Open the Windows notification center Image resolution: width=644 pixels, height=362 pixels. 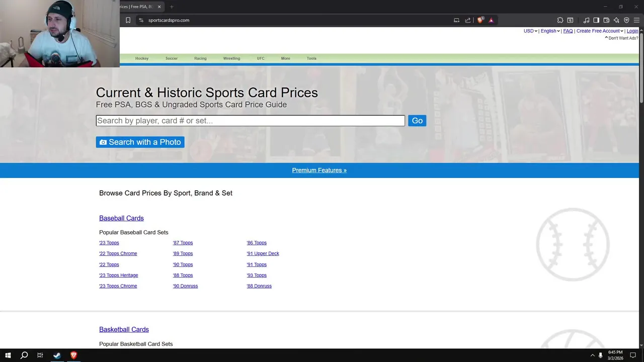click(x=633, y=355)
